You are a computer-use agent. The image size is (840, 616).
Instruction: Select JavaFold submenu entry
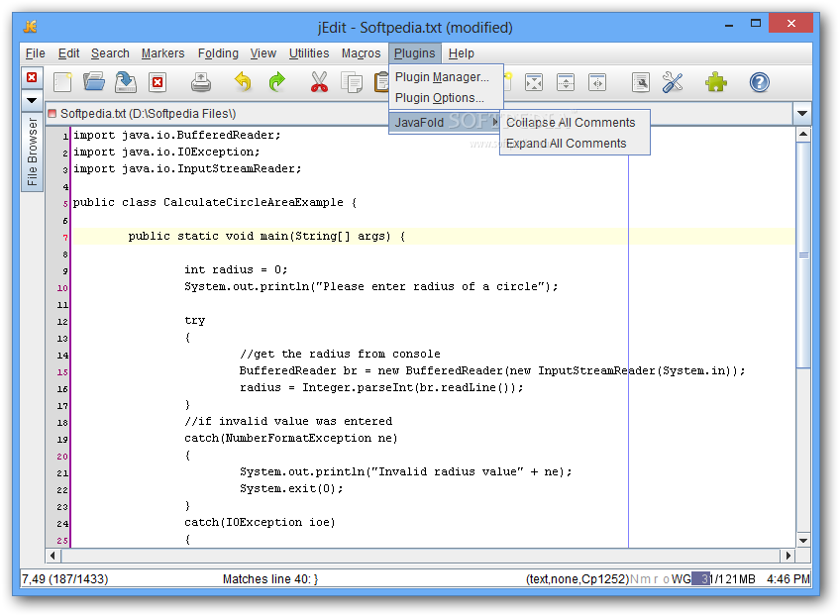446,122
